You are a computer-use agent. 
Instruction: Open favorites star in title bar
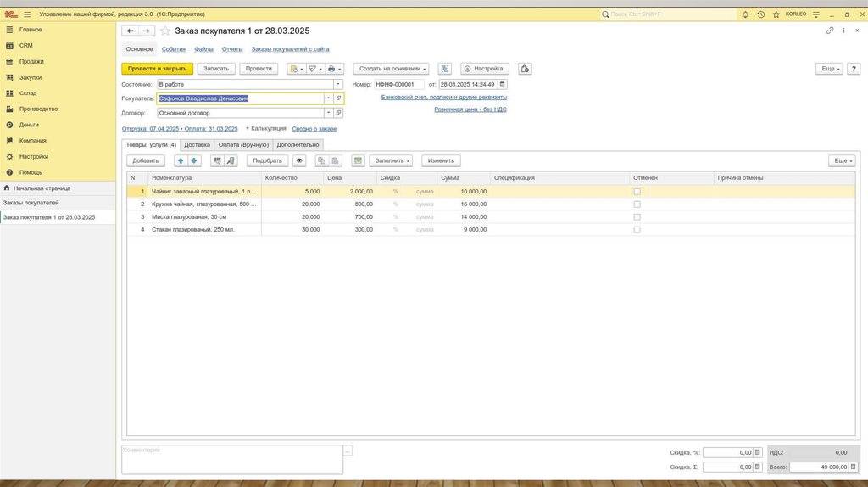(776, 14)
